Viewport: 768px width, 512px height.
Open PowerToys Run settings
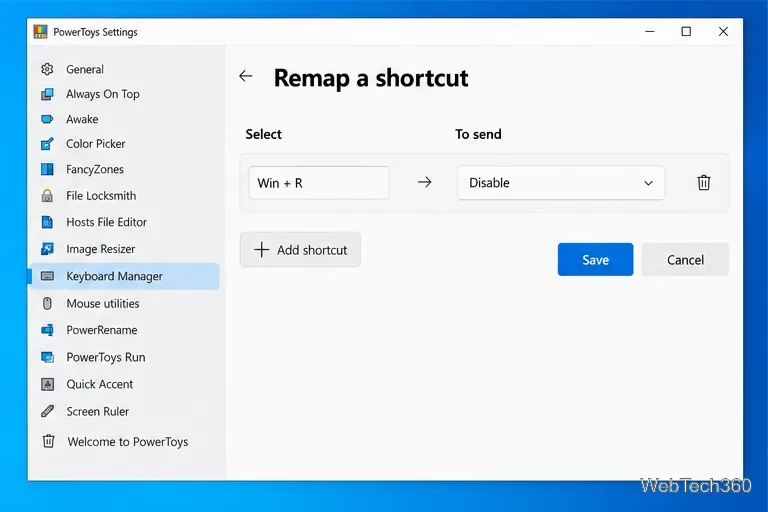(x=125, y=357)
